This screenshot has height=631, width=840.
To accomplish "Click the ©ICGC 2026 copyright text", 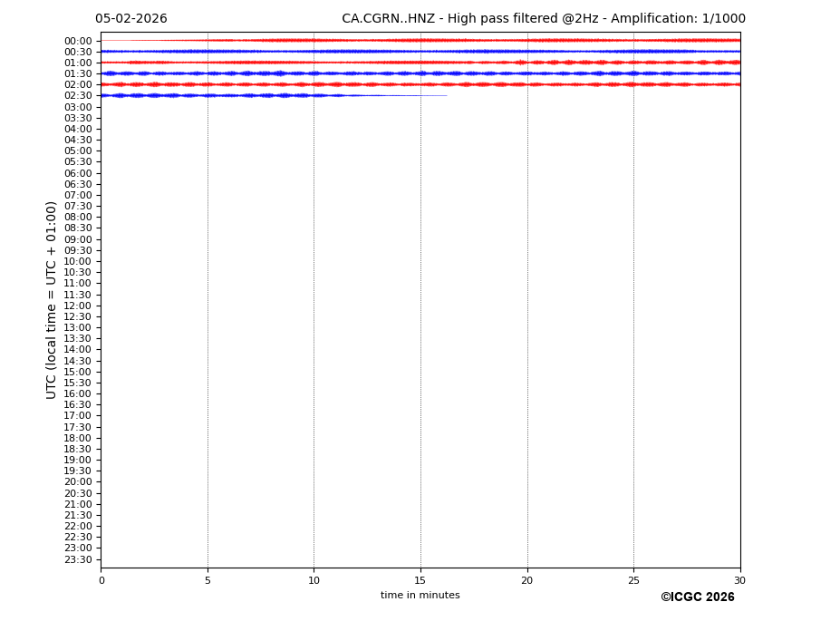I will pos(697,597).
